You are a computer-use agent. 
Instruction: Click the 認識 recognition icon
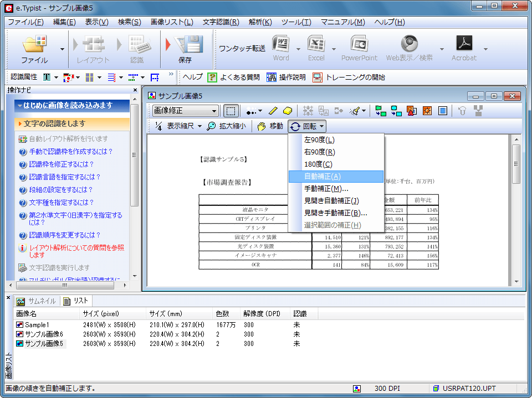point(139,44)
